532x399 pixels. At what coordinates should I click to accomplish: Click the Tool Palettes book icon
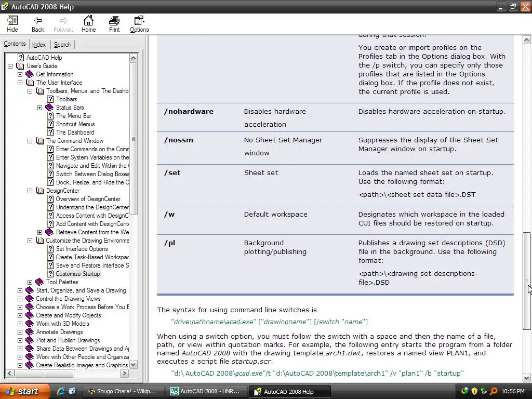(x=39, y=282)
